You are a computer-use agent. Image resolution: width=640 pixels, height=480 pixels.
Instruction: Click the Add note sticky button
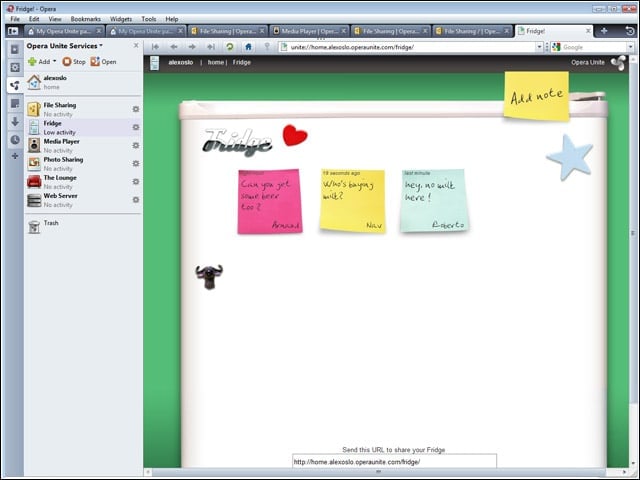tap(536, 96)
